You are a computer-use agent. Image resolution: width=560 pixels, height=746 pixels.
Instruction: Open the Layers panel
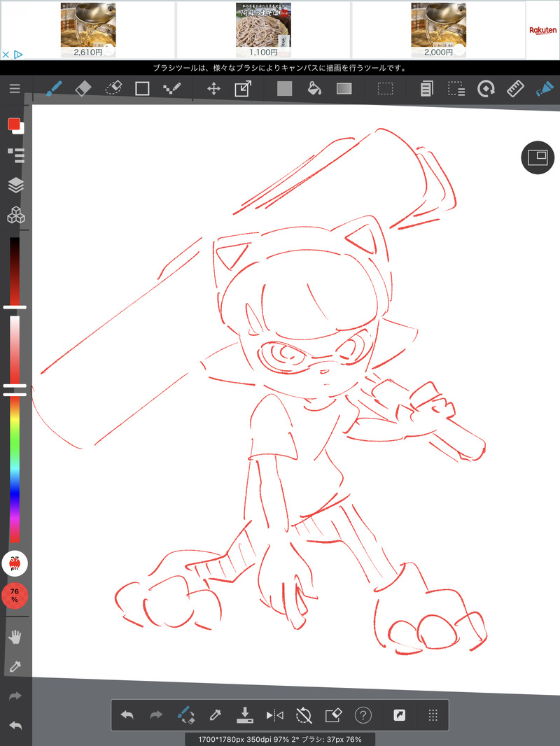[15, 185]
